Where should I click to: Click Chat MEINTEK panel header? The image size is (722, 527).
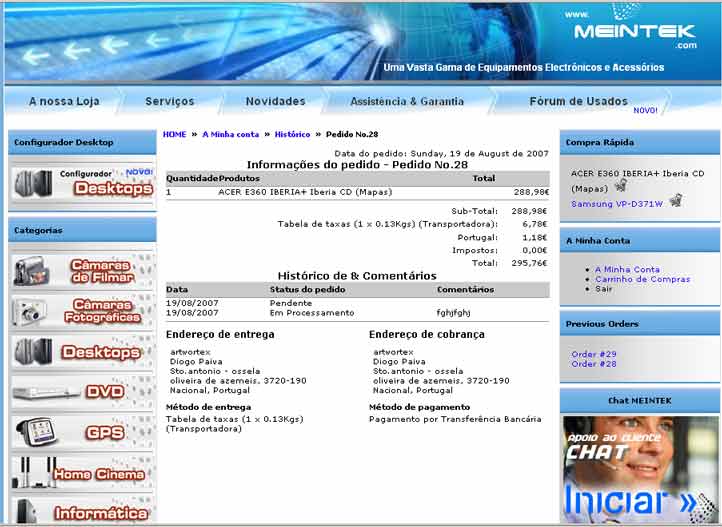[640, 401]
